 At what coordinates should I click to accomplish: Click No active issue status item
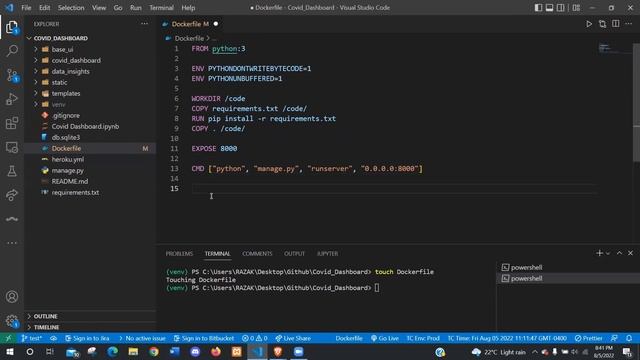[x=142, y=338]
